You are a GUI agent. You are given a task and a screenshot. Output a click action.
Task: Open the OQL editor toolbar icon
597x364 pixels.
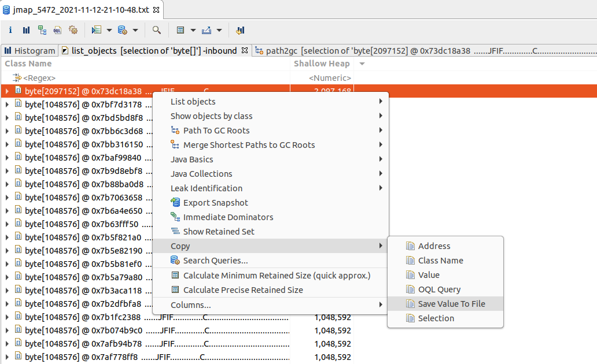coord(57,30)
